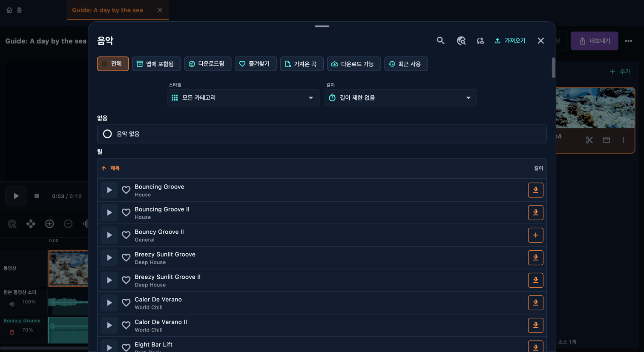
Task: Favorite Bouncy Groove II with heart
Action: [126, 235]
